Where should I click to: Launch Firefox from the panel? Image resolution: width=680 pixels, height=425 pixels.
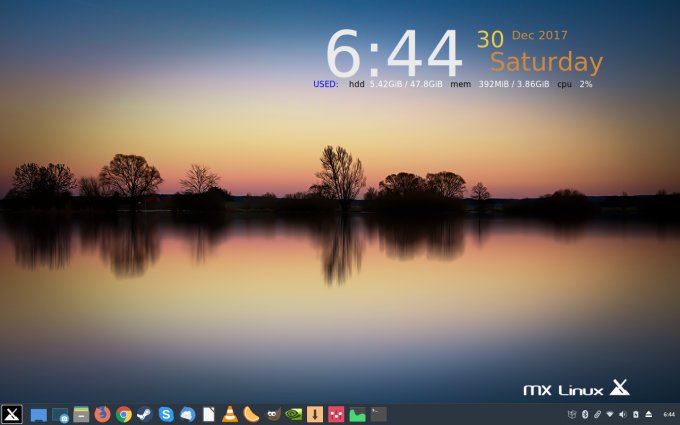pyautogui.click(x=102, y=414)
